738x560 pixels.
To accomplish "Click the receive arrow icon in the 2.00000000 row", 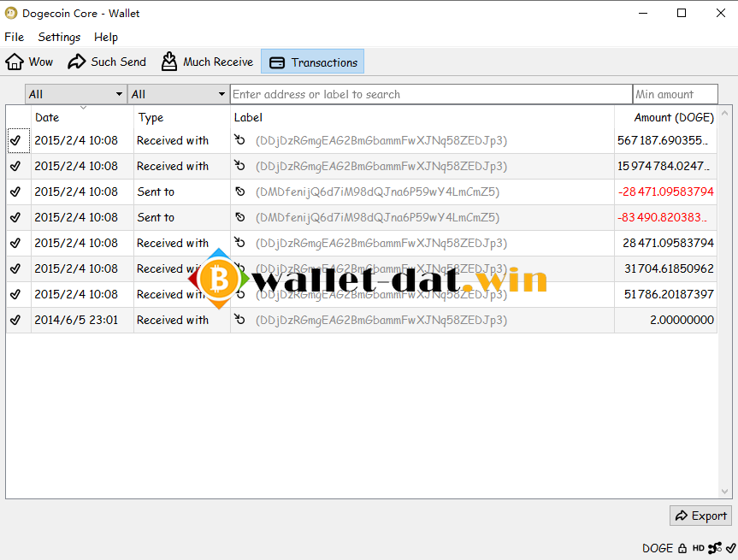I will [240, 319].
